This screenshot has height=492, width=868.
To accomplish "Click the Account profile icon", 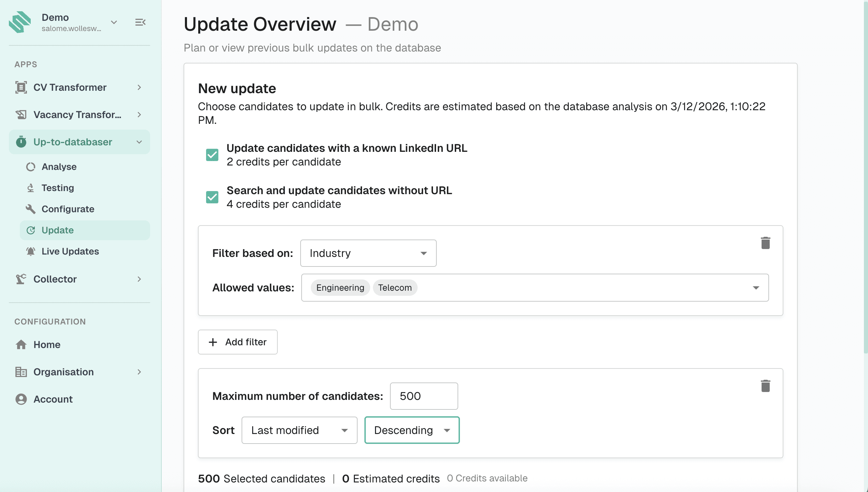I will tap(21, 399).
